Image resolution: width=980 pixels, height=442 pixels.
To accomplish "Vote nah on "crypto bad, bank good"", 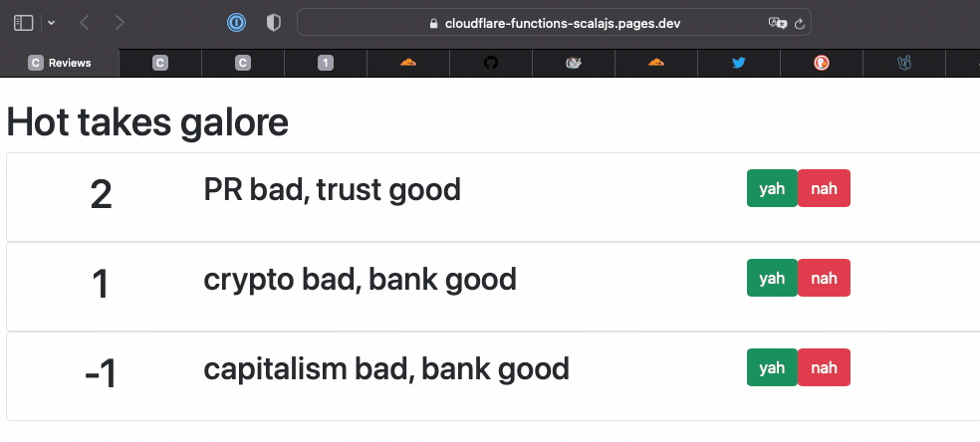I will tap(824, 279).
